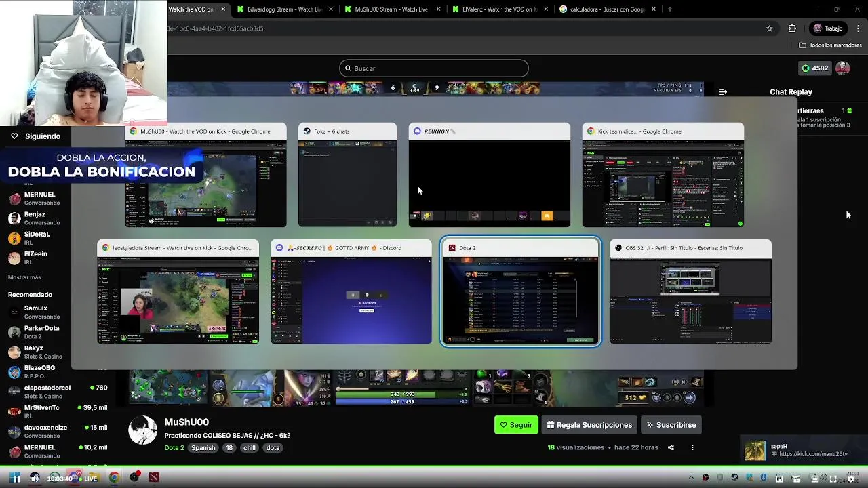Open Chrome extensions puzzle icon
The height and width of the screenshot is (488, 868).
pos(792,28)
